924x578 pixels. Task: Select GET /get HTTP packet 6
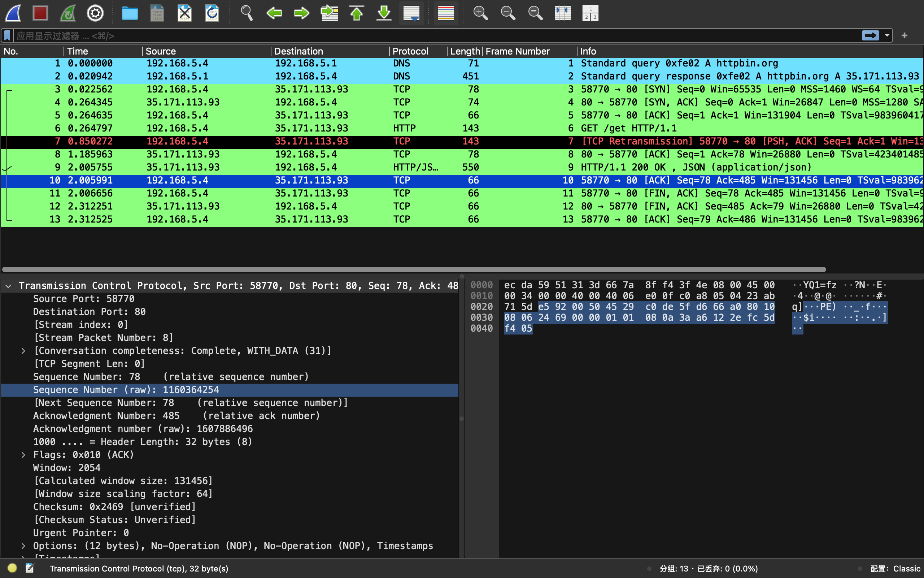pyautogui.click(x=462, y=129)
